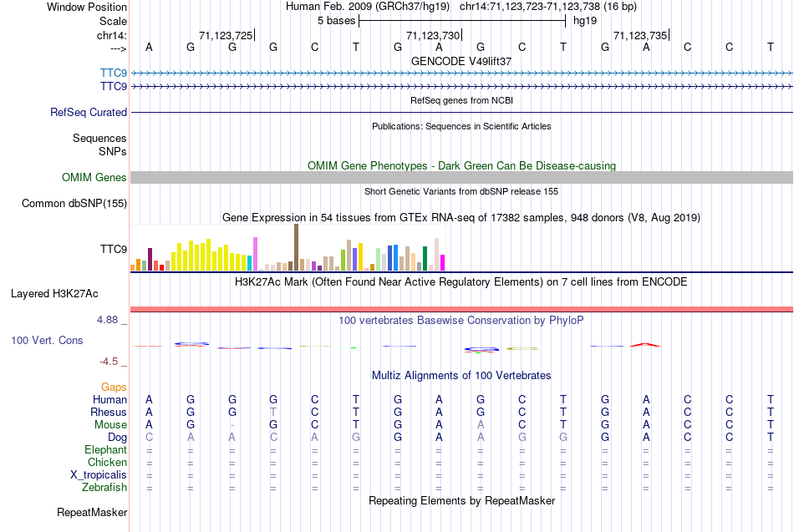Click the Window Position label

tap(87, 7)
